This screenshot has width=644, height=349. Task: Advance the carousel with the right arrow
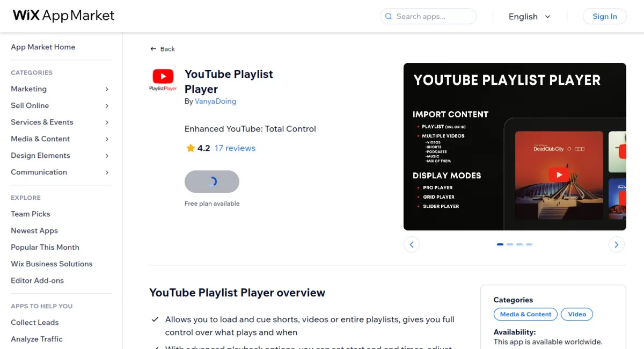[616, 244]
